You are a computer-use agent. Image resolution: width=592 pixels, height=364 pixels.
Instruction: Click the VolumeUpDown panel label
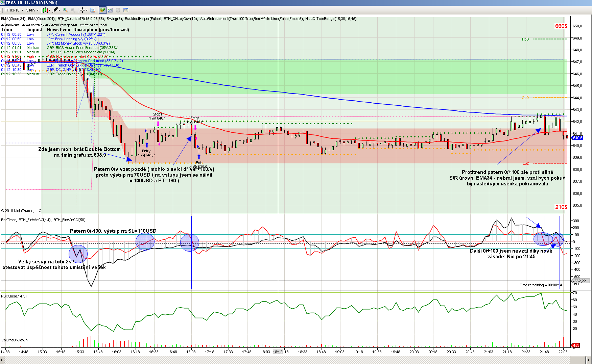coord(15,340)
